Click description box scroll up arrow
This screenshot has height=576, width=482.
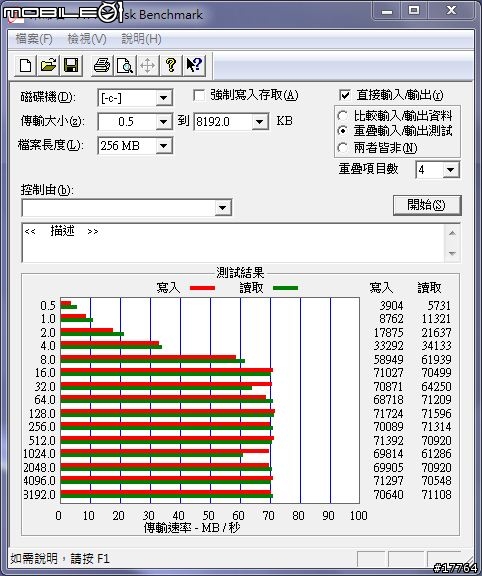452,233
